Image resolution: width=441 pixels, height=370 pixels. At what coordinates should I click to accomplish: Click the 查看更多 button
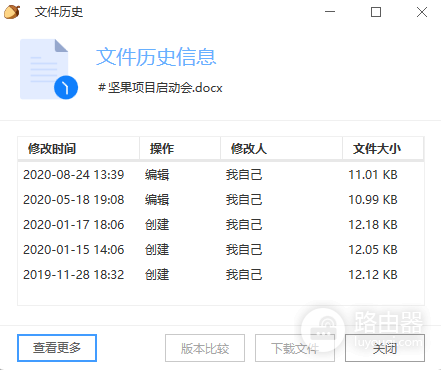pyautogui.click(x=57, y=348)
